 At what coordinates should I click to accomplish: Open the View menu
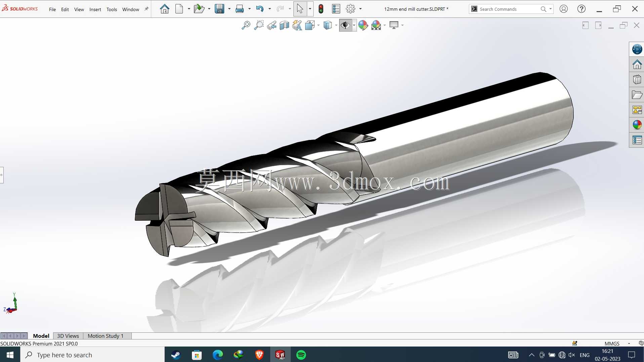[x=79, y=9]
